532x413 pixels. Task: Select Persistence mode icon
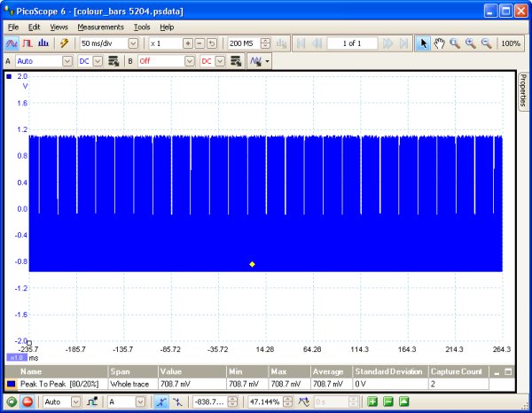coord(27,43)
